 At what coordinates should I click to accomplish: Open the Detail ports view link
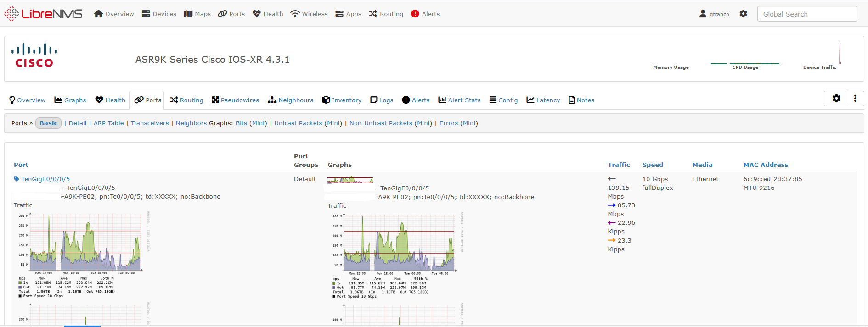point(78,123)
